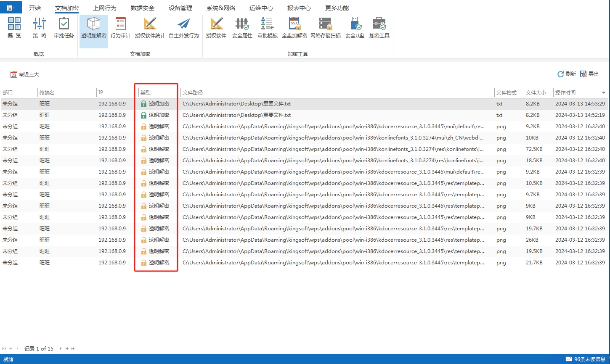
Task: Click the 导出 export button
Action: click(x=589, y=74)
